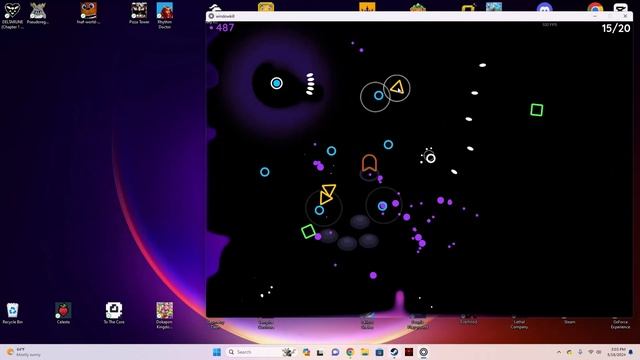This screenshot has height=360, width=640.
Task: Open the Chat app on the taskbar
Action: pyautogui.click(x=335, y=352)
